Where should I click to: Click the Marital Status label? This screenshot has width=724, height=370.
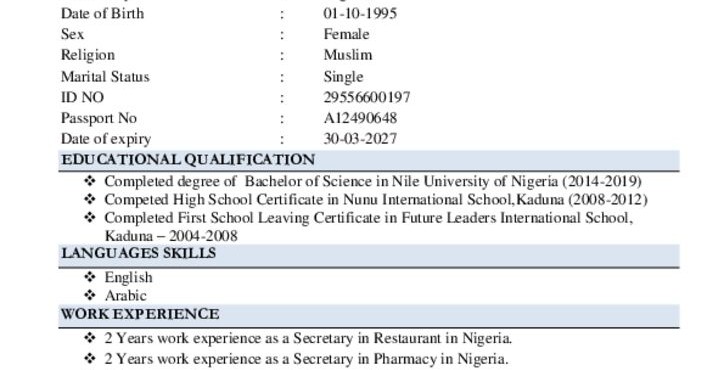[105, 76]
